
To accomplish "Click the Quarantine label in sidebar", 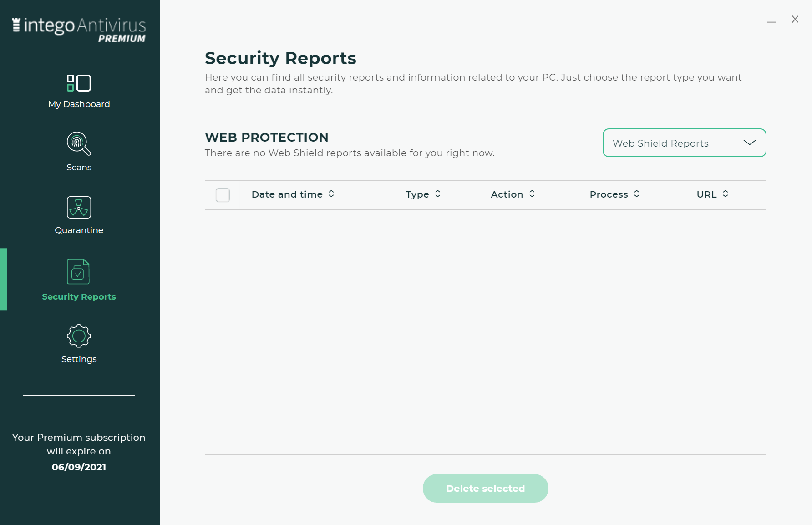I will pyautogui.click(x=79, y=230).
